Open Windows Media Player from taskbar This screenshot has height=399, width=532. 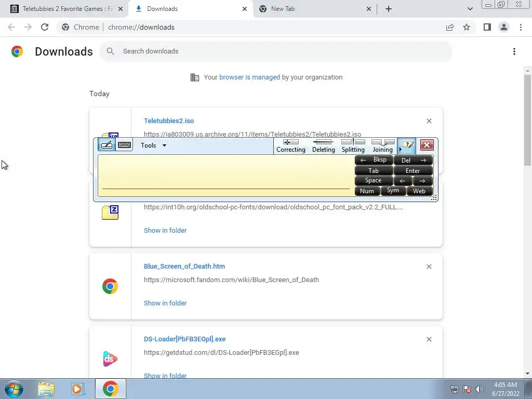(x=77, y=389)
